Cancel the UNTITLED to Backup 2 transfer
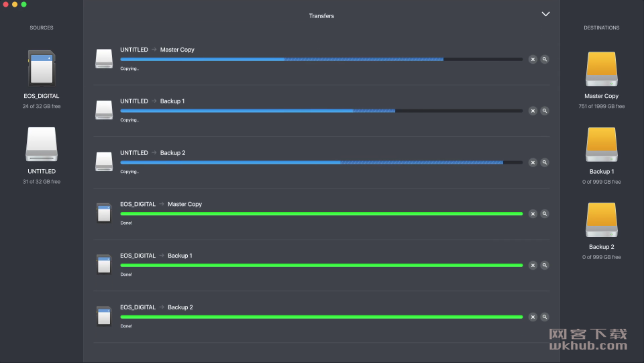The width and height of the screenshot is (644, 363). pyautogui.click(x=533, y=162)
